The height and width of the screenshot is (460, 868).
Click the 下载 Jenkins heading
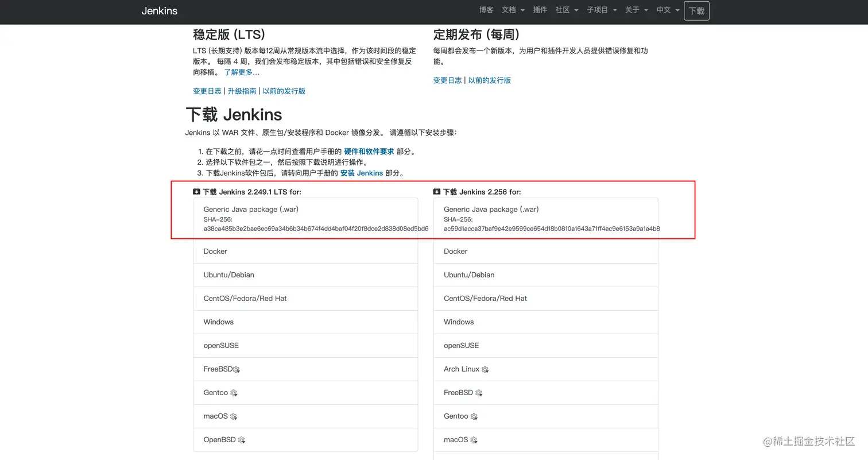(x=234, y=114)
